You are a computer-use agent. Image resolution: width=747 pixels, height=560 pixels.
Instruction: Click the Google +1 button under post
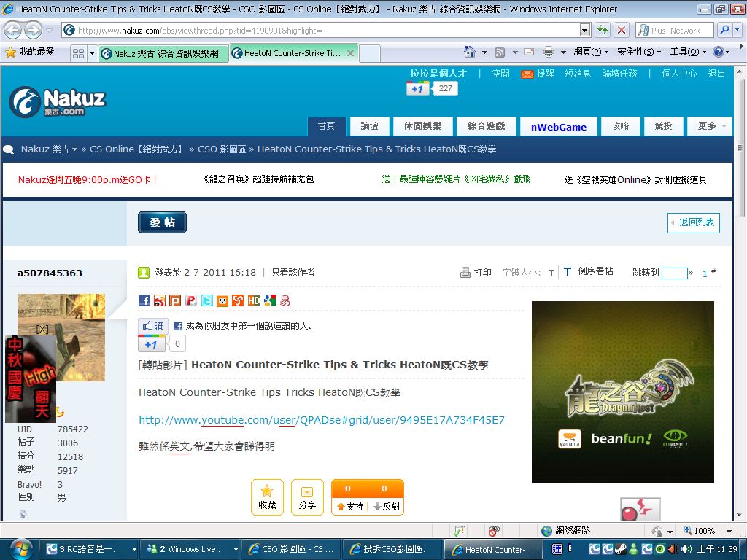152,344
